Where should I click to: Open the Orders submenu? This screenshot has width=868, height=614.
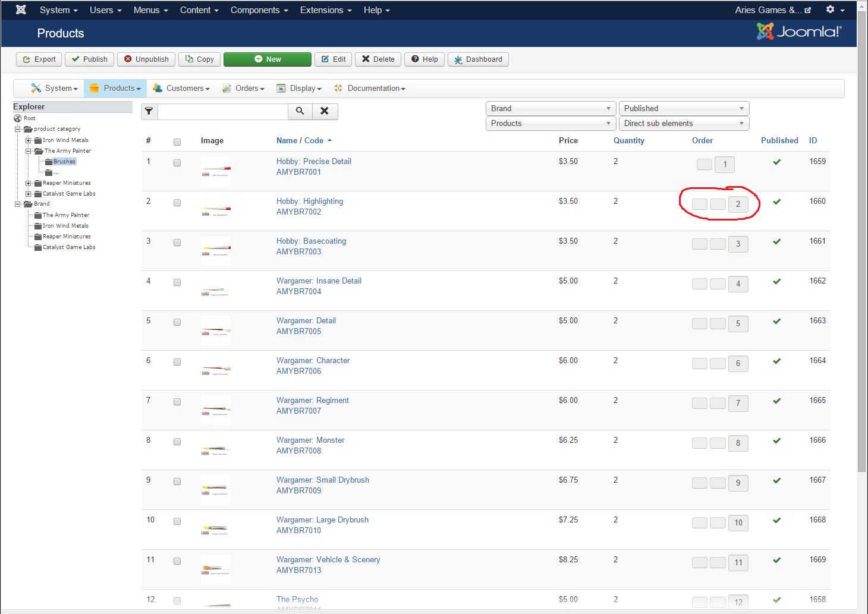tap(243, 89)
